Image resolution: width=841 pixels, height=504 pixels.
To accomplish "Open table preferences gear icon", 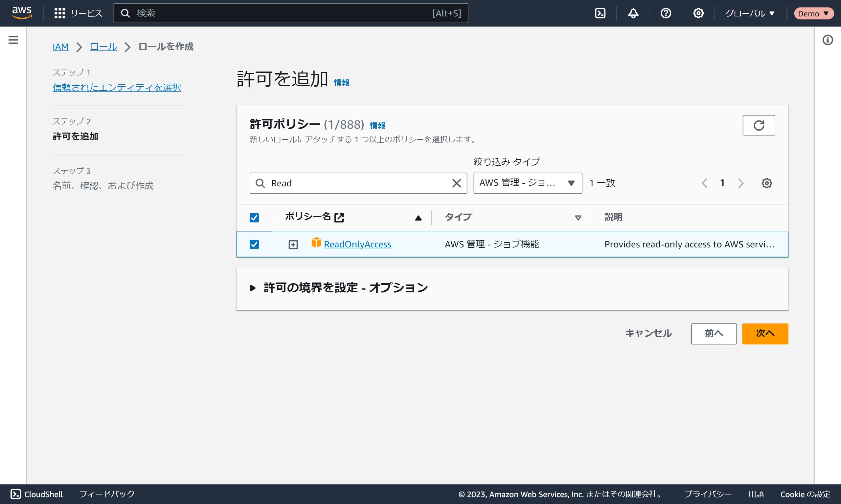I will [x=766, y=183].
